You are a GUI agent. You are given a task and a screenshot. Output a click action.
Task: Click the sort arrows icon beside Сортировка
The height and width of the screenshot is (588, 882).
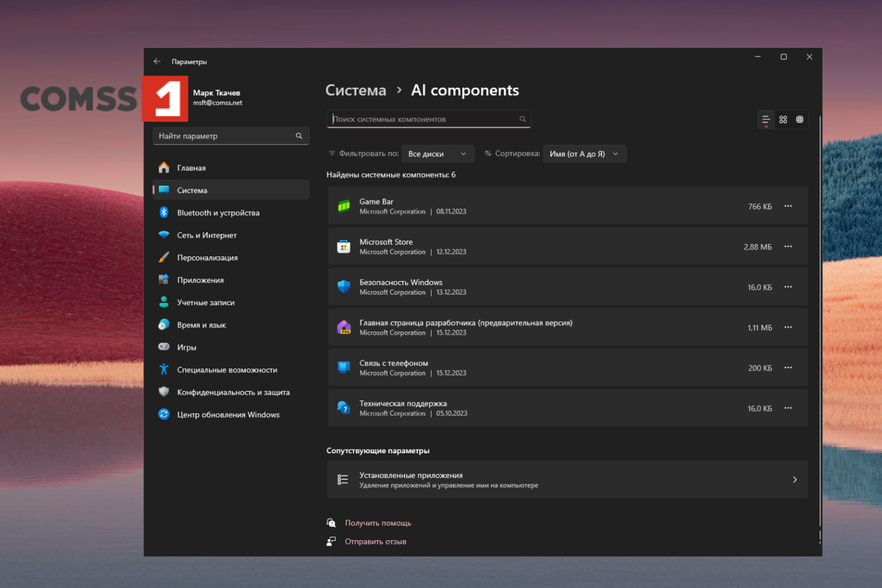click(x=488, y=153)
